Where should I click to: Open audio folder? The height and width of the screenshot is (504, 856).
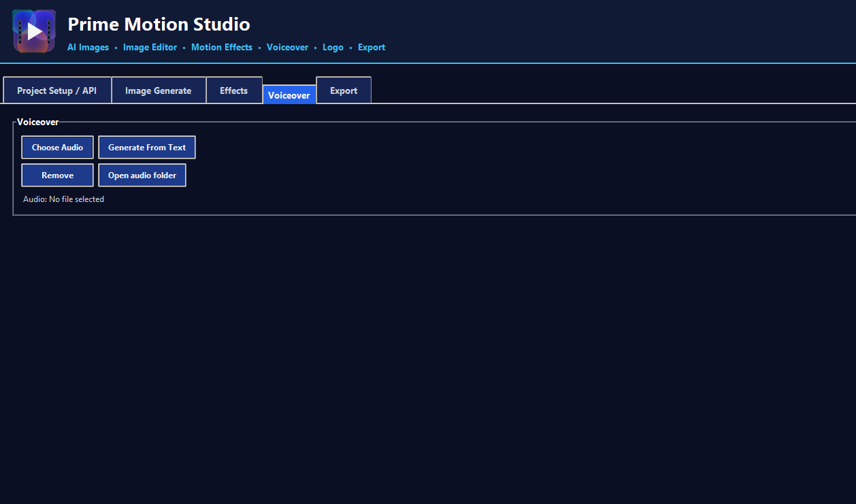pos(142,175)
